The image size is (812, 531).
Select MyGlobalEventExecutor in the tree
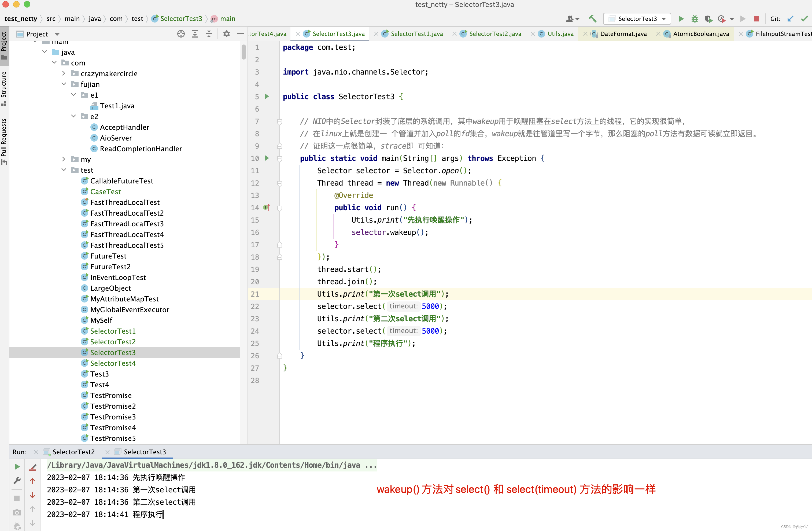129,309
